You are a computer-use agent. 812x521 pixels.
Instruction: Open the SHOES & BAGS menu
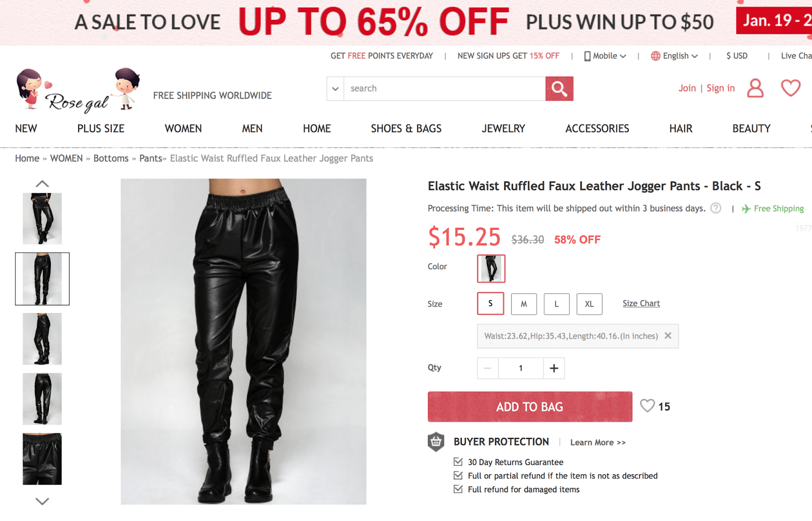click(406, 129)
